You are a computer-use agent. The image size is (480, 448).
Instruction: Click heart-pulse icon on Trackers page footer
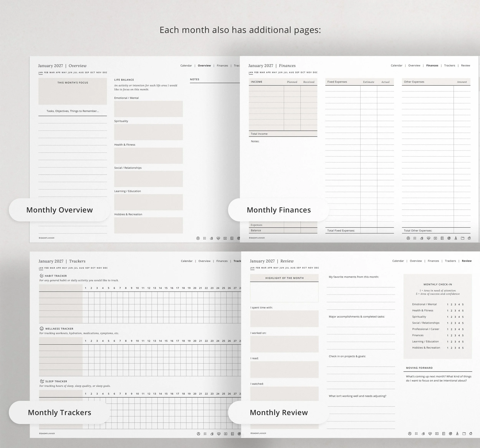coord(219,434)
